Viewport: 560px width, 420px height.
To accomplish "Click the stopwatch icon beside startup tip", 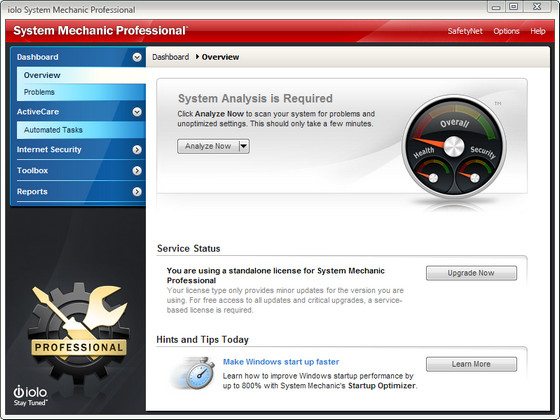I will point(195,373).
